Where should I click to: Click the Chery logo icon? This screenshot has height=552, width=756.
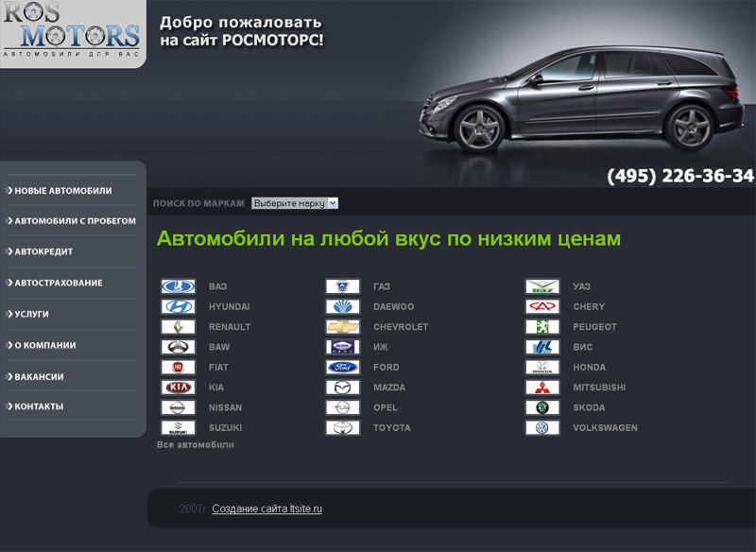[542, 306]
